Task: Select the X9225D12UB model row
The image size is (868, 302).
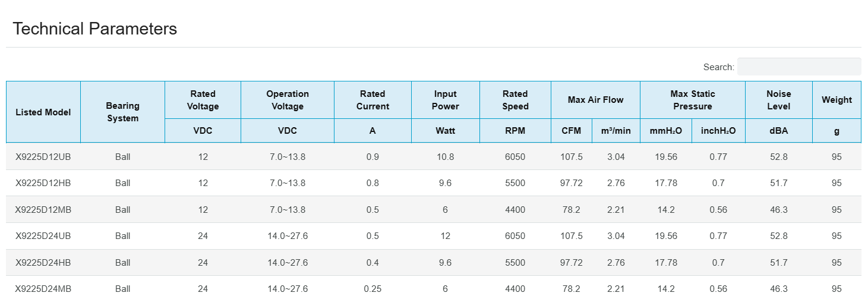Action: click(x=43, y=157)
